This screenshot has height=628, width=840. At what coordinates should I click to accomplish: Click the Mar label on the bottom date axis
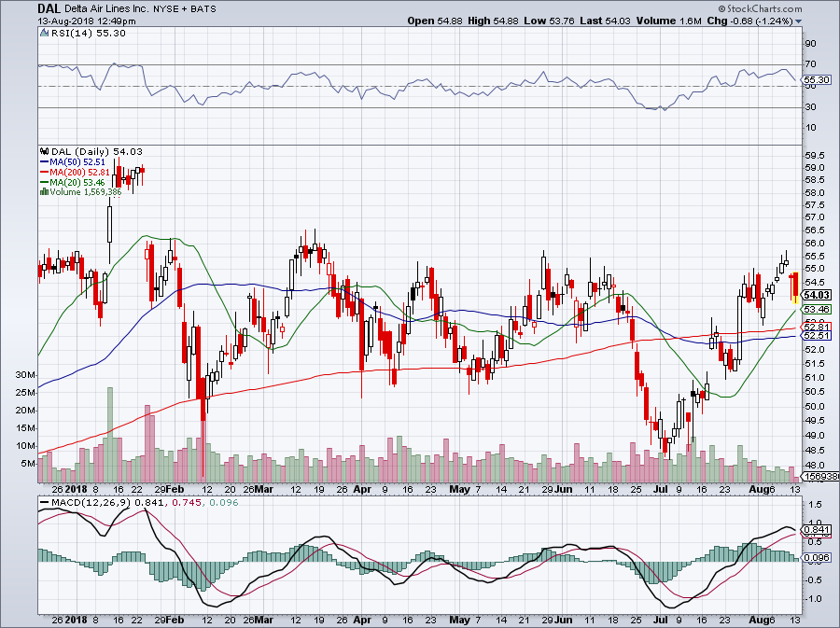pos(264,620)
